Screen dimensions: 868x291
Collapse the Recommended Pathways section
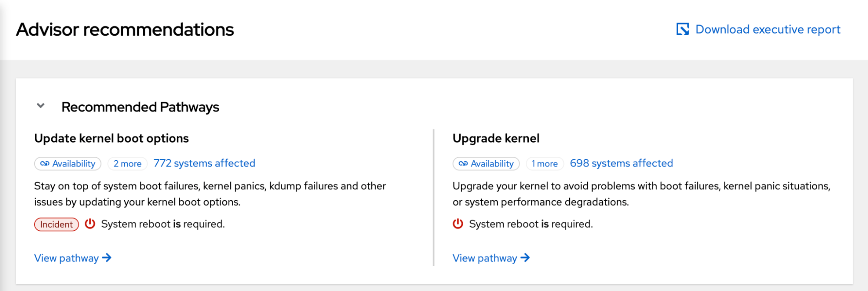tap(41, 106)
